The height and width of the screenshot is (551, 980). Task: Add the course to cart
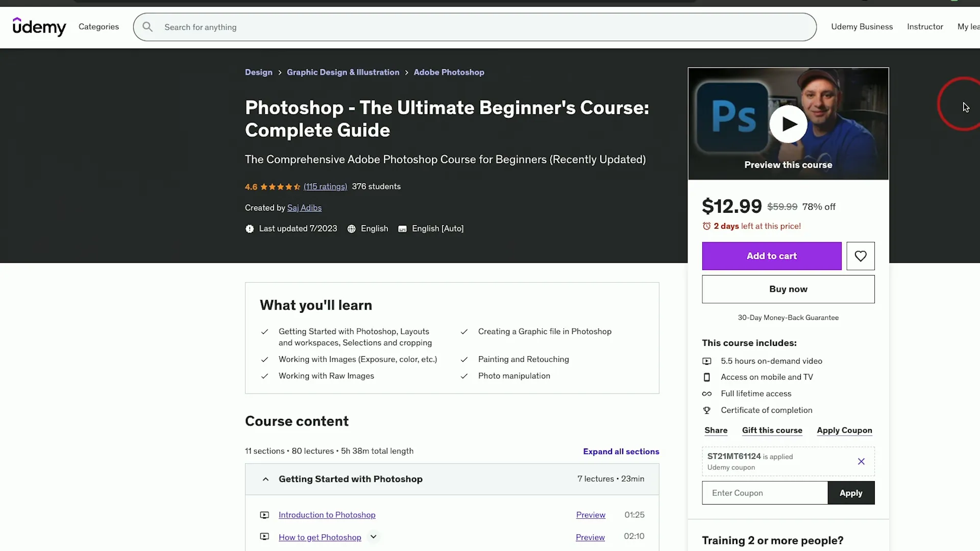click(x=771, y=256)
